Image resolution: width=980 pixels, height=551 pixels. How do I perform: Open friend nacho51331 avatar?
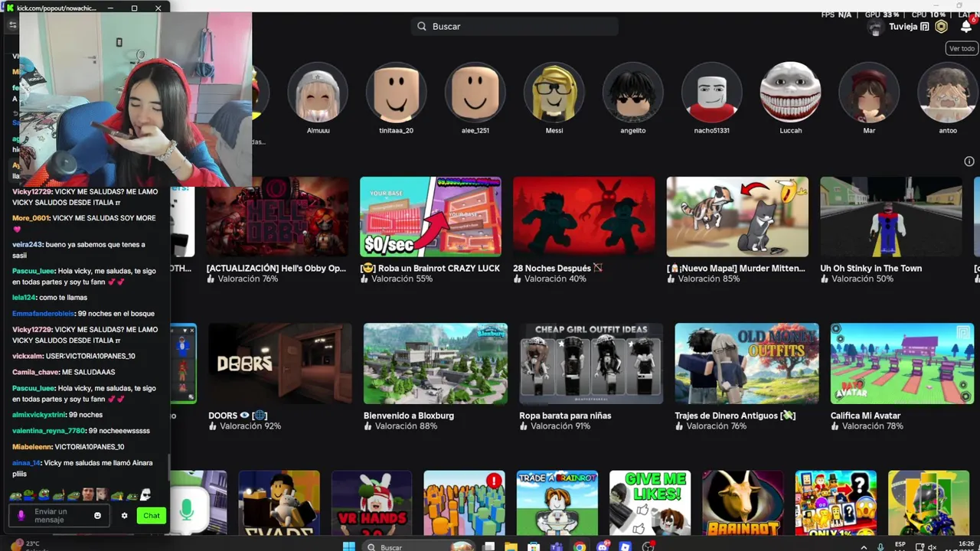[x=712, y=93]
